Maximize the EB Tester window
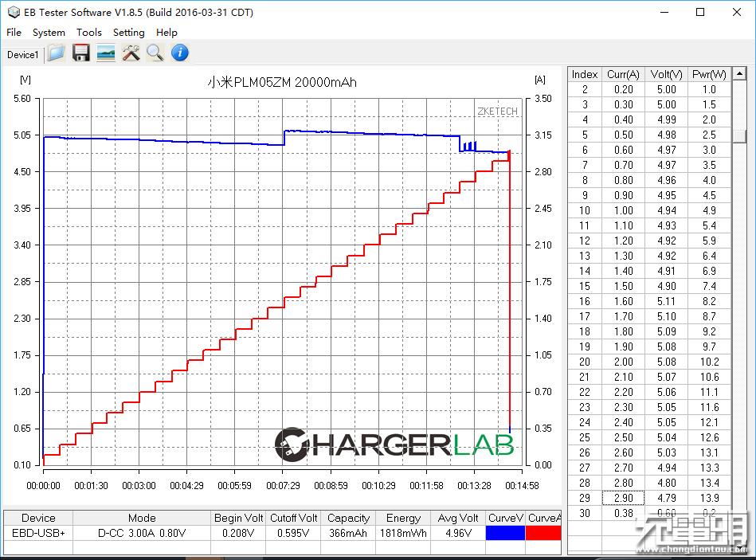 click(x=700, y=12)
